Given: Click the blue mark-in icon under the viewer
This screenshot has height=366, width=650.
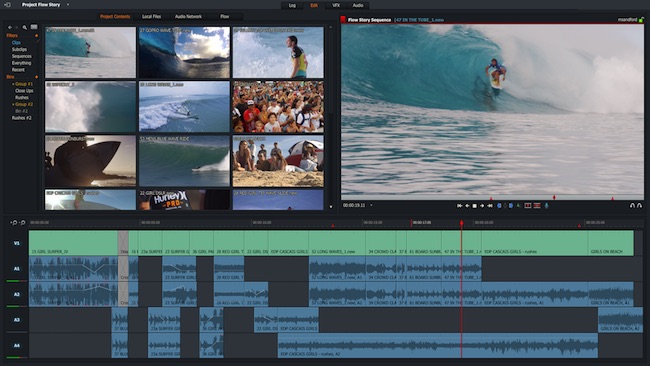Looking at the screenshot, I should pos(499,206).
